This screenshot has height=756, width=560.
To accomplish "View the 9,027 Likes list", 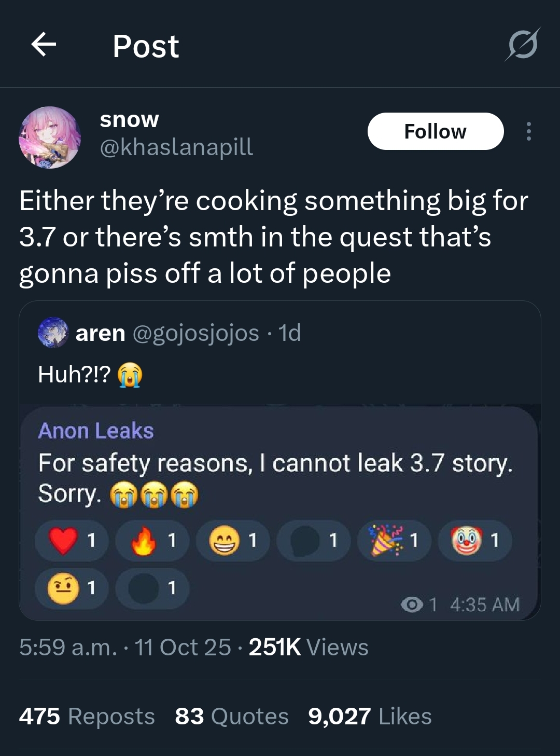I will coord(370,717).
